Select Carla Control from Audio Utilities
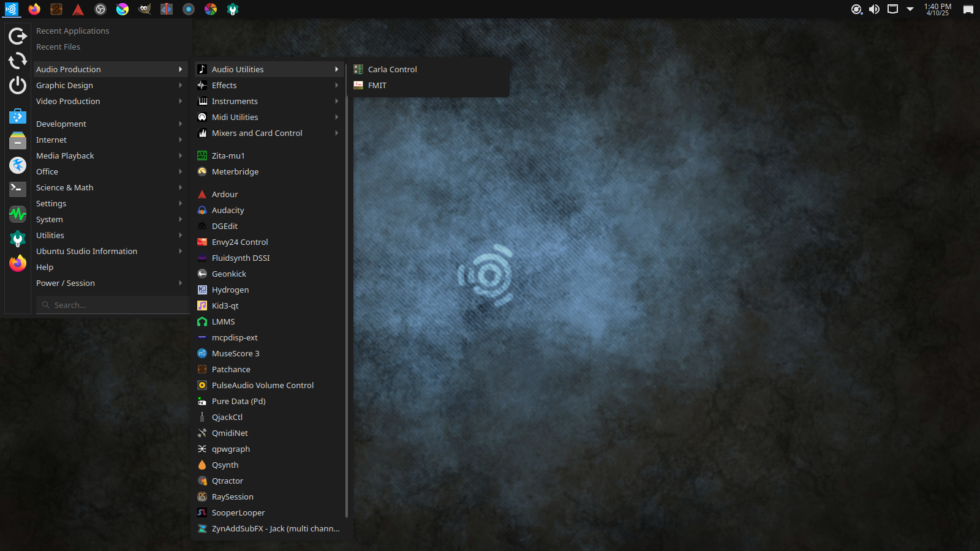980x551 pixels. coord(392,69)
